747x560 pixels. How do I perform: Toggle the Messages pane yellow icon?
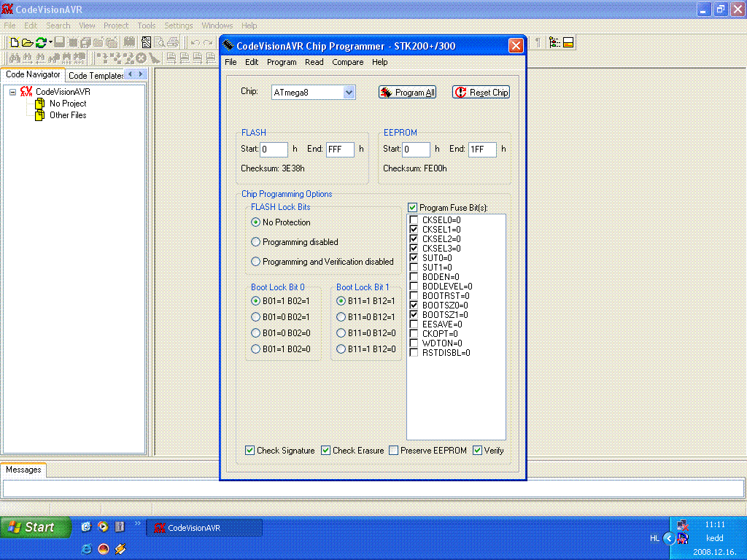pyautogui.click(x=568, y=42)
